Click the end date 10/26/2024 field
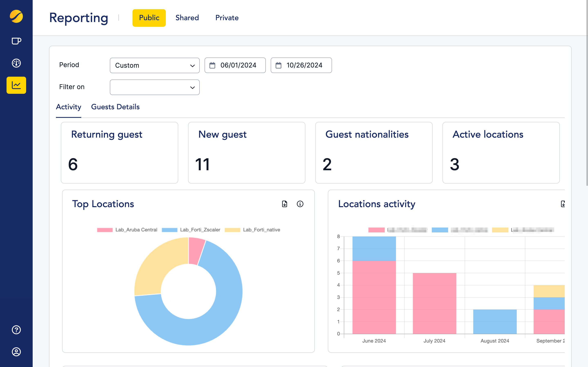588x367 pixels. click(301, 65)
